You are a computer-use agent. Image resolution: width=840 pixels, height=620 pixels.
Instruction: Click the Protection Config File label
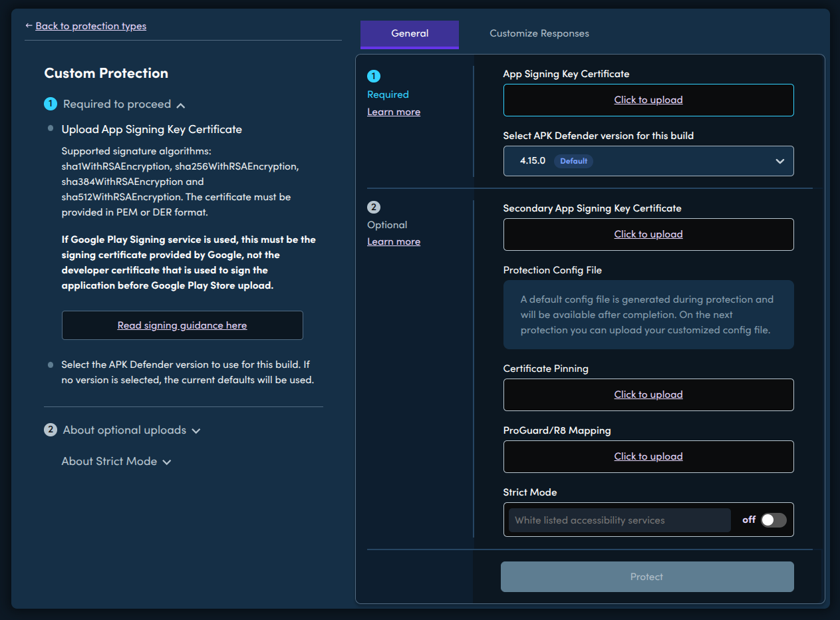[x=553, y=270]
